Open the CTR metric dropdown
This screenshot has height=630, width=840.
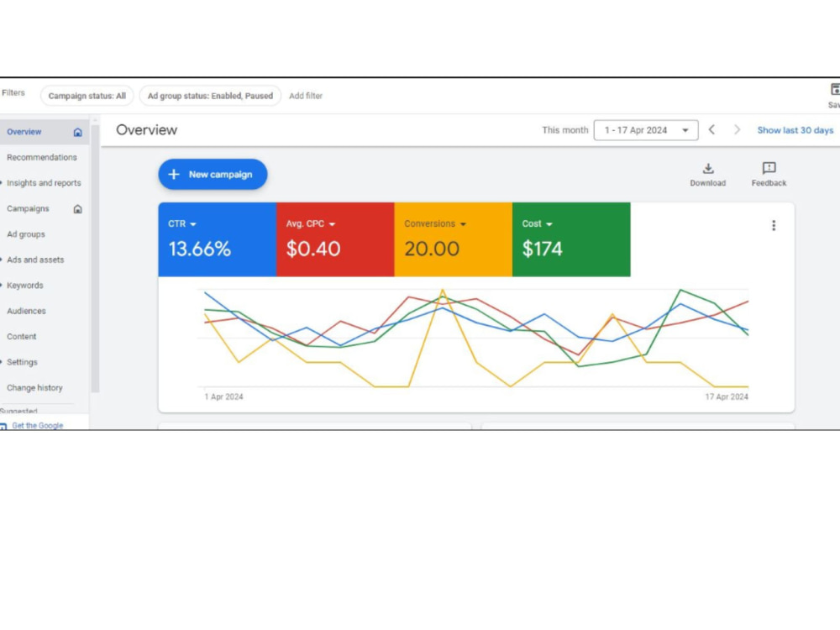point(193,224)
